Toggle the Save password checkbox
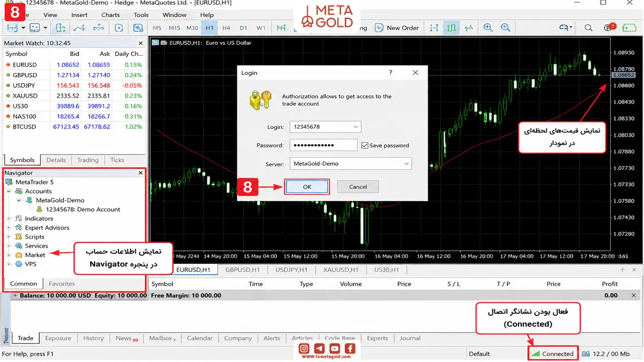Image resolution: width=644 pixels, height=362 pixels. [x=365, y=145]
